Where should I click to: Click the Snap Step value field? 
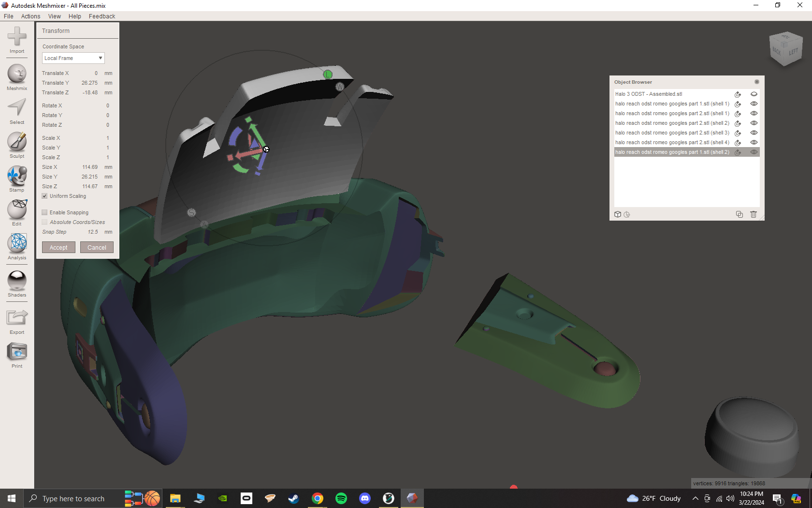(x=92, y=232)
